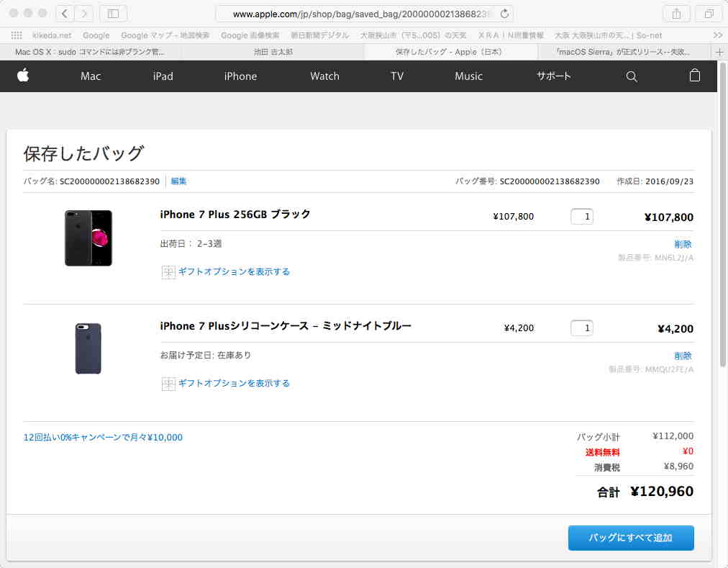728x568 pixels.
Task: Open So-net weather bookmark
Action: (x=608, y=35)
